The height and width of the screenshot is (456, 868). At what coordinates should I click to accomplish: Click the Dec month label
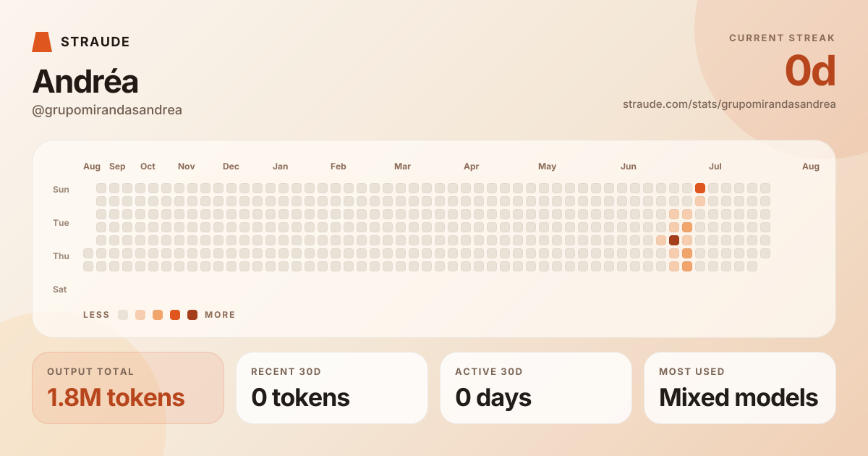[x=231, y=166]
